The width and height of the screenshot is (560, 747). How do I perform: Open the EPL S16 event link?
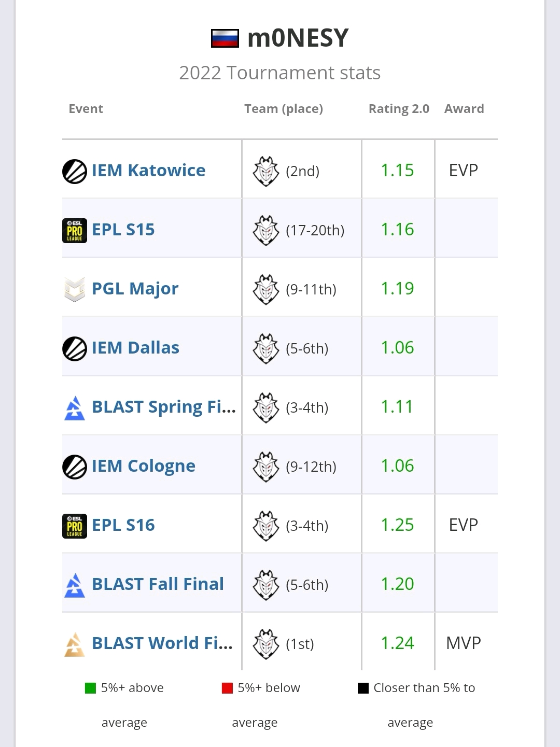(123, 525)
